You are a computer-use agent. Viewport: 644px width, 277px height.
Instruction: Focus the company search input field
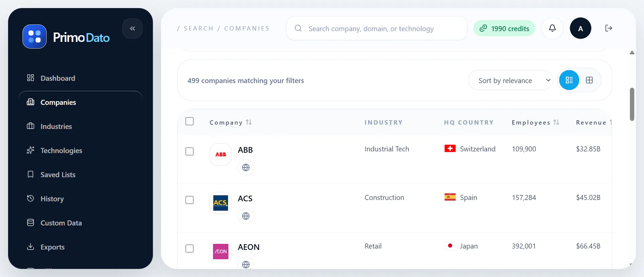pos(376,28)
